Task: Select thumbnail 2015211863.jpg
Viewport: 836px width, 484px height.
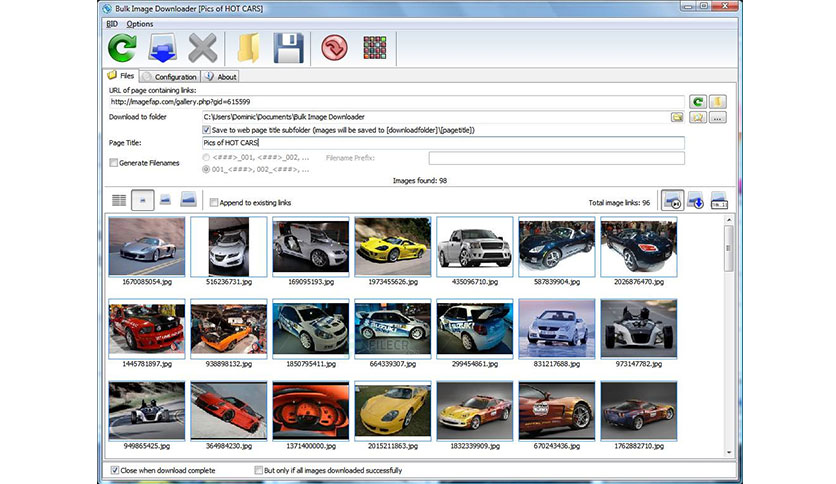Action: [x=393, y=410]
